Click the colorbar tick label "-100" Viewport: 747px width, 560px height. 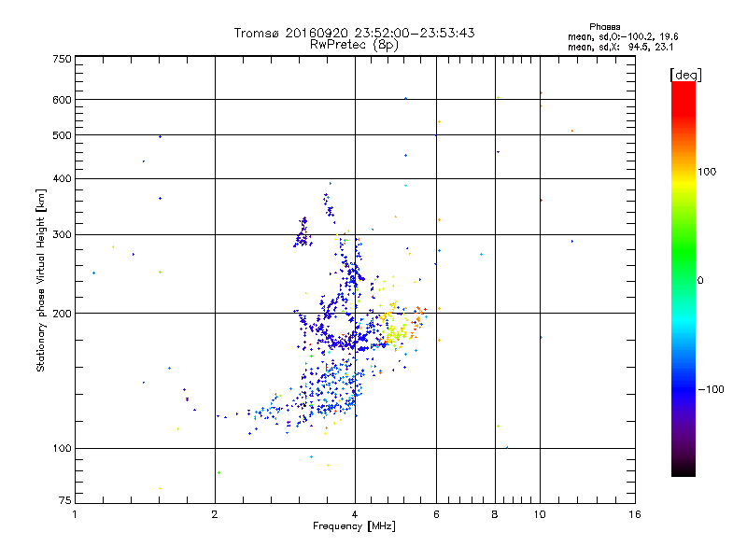[711, 389]
